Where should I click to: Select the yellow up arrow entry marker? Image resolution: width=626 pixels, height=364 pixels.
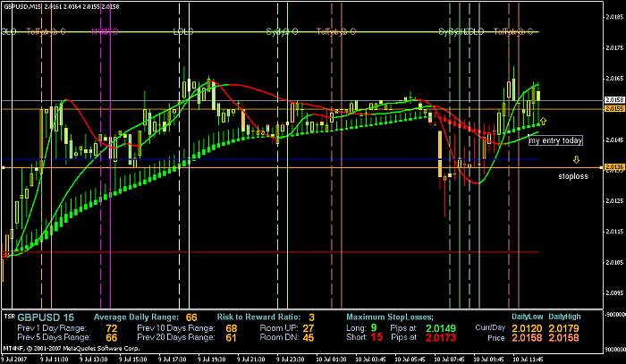click(544, 121)
